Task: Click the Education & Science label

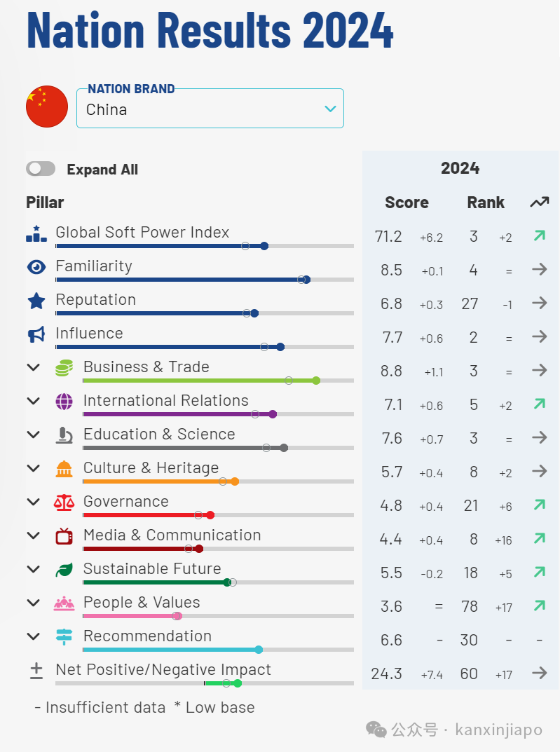Action: point(159,434)
